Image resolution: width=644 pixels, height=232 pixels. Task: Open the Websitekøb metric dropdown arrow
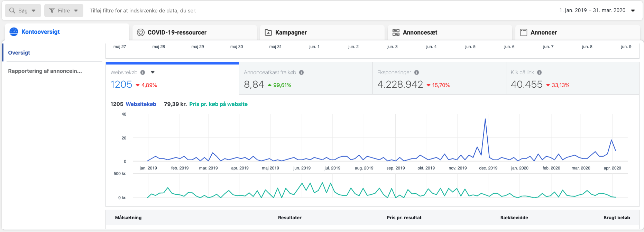[153, 72]
